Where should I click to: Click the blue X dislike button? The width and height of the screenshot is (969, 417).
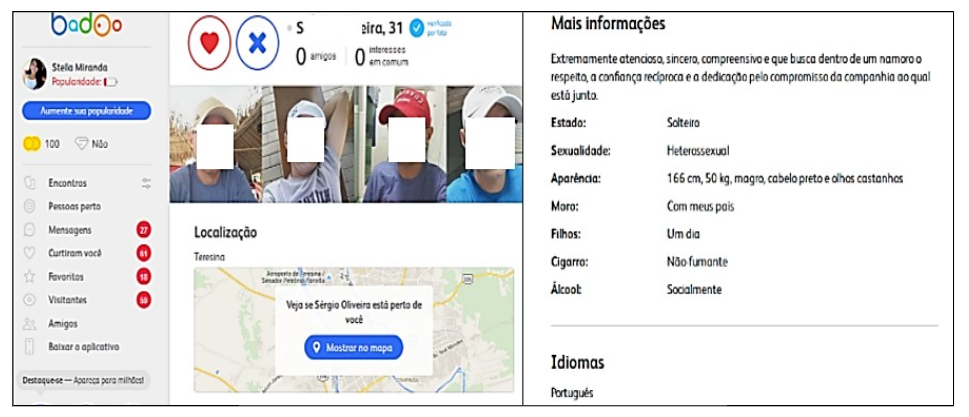pyautogui.click(x=258, y=42)
